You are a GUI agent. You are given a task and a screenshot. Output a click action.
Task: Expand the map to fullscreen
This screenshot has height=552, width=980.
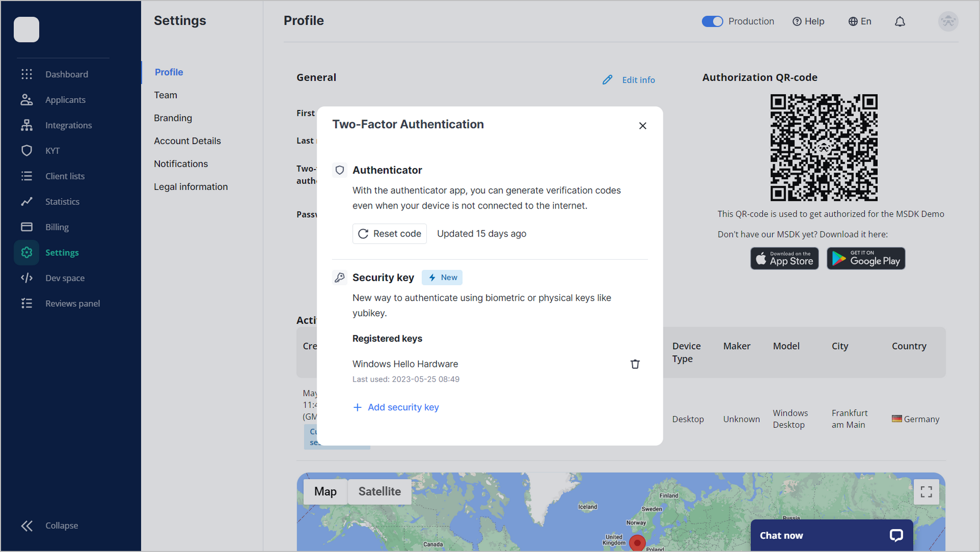pos(926,491)
